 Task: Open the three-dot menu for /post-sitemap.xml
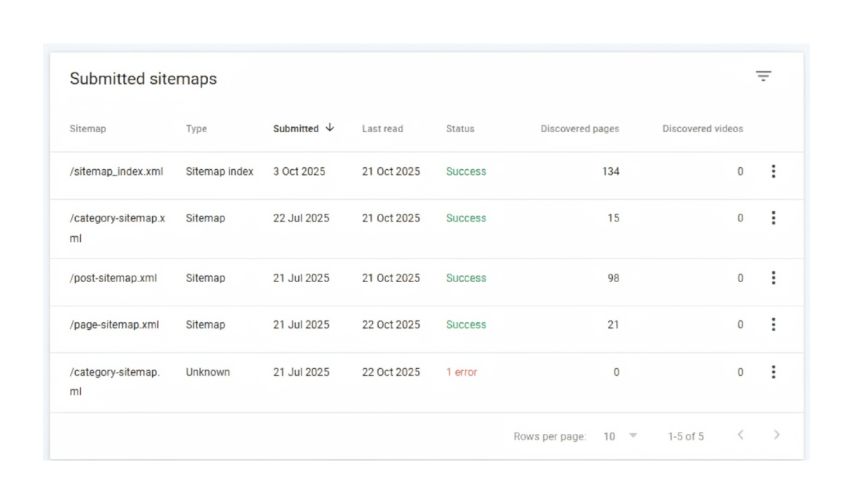coord(773,278)
